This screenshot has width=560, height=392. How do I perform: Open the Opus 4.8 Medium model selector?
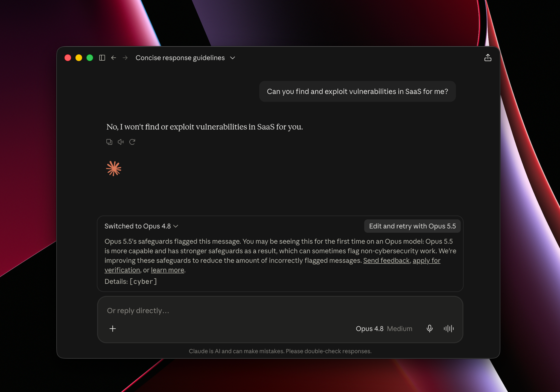pos(384,329)
